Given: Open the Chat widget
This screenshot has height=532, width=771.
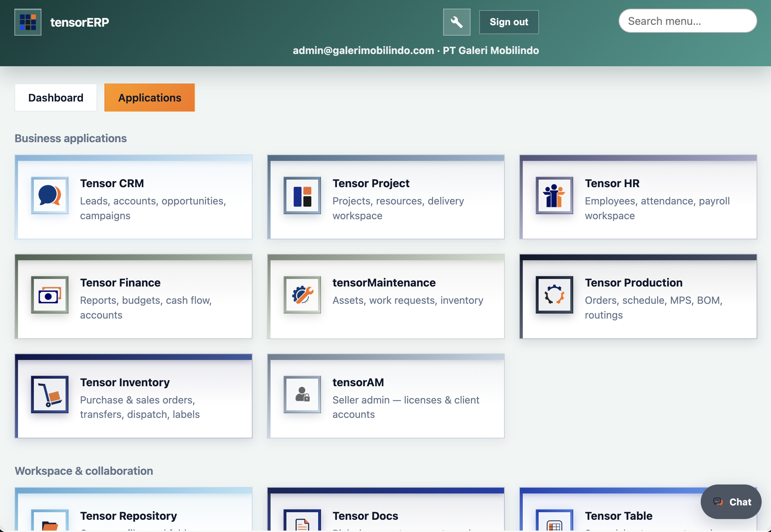Looking at the screenshot, I should pyautogui.click(x=731, y=502).
